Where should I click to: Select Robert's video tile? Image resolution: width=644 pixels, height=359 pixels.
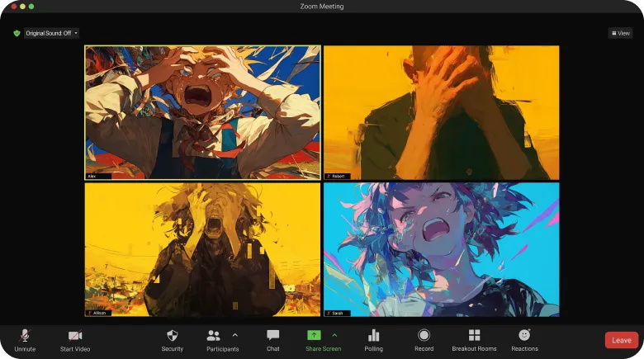(x=441, y=112)
